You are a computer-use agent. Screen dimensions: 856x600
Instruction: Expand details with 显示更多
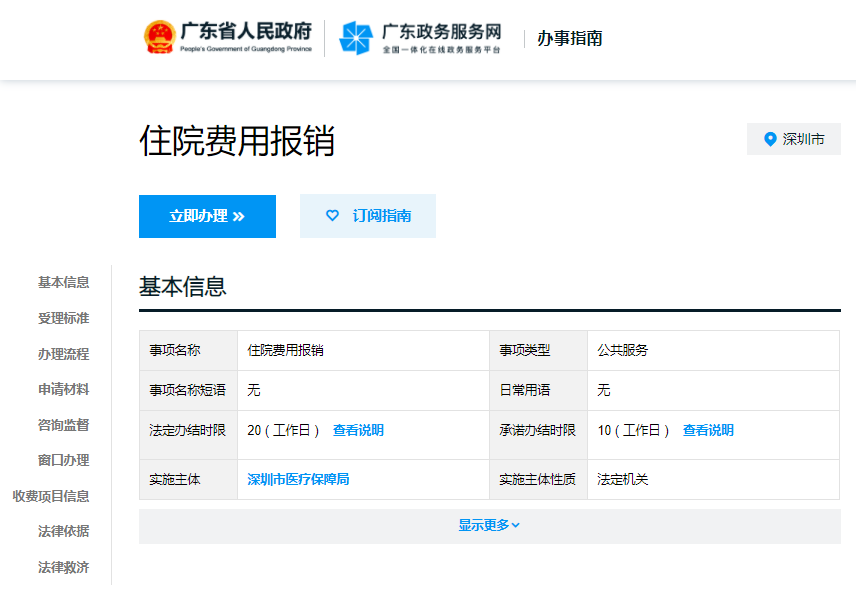[x=485, y=525]
